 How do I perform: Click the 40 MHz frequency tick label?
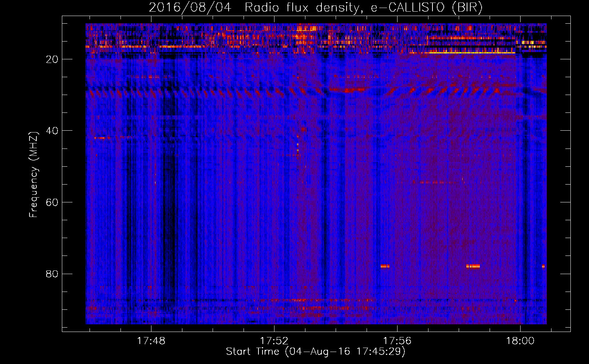[52, 131]
